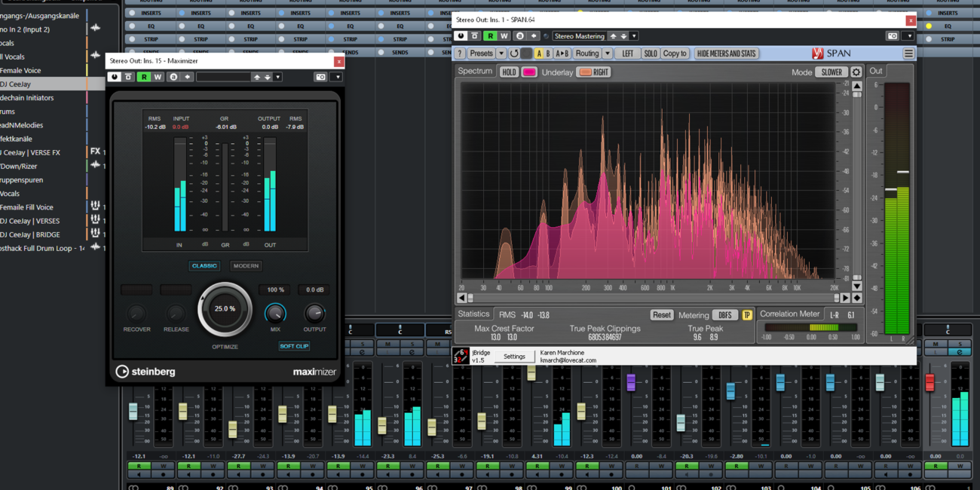The width and height of the screenshot is (980, 490).
Task: Open the SPAN Presets dropdown arrow
Action: [x=501, y=54]
